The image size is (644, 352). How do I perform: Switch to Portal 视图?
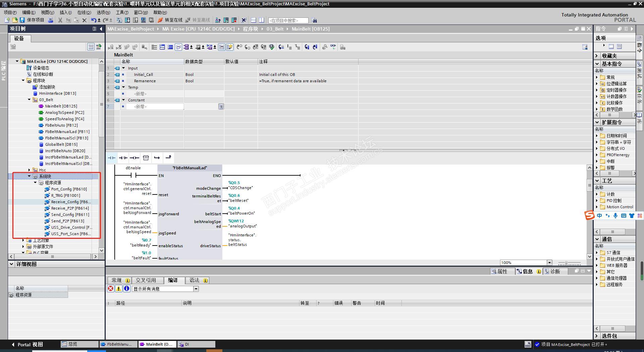tap(27, 344)
